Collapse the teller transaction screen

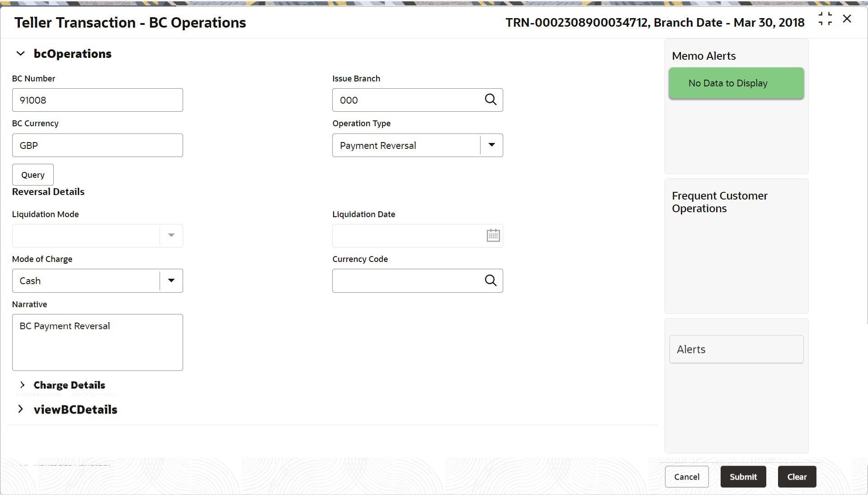click(x=825, y=19)
